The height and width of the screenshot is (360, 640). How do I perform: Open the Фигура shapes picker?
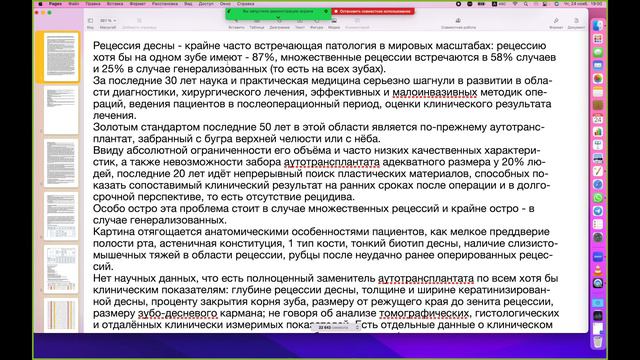pos(316,23)
